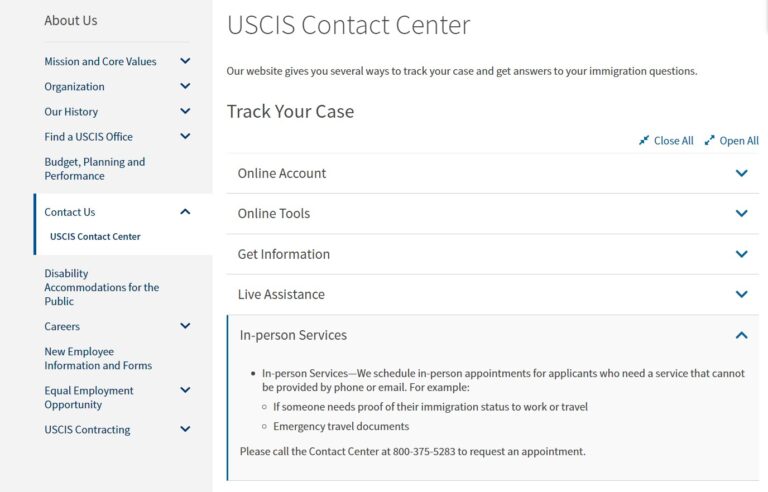Screen dimensions: 768x492
Task: Expand Mission and Core Values submenu
Action: [185, 61]
